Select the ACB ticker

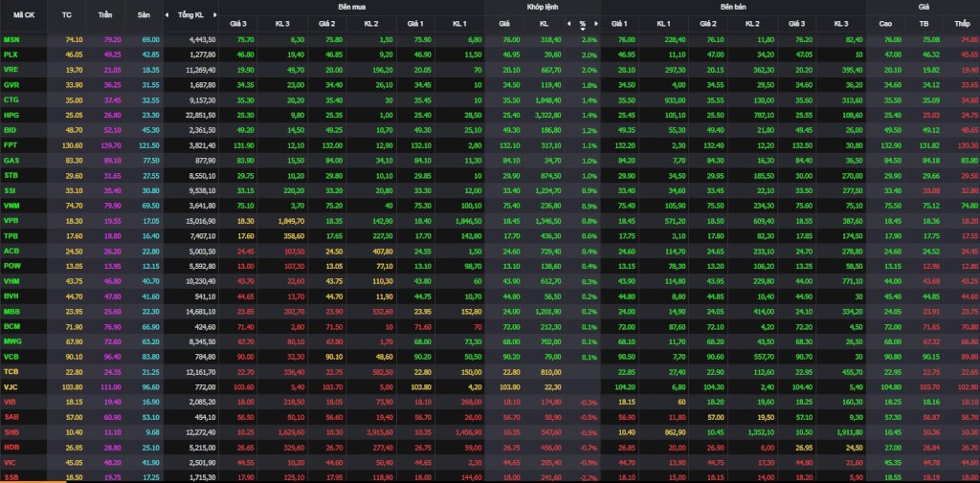tap(11, 251)
